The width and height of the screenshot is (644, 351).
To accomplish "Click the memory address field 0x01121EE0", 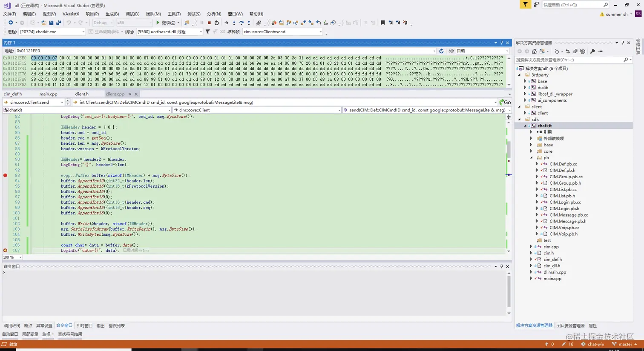I will click(x=226, y=51).
